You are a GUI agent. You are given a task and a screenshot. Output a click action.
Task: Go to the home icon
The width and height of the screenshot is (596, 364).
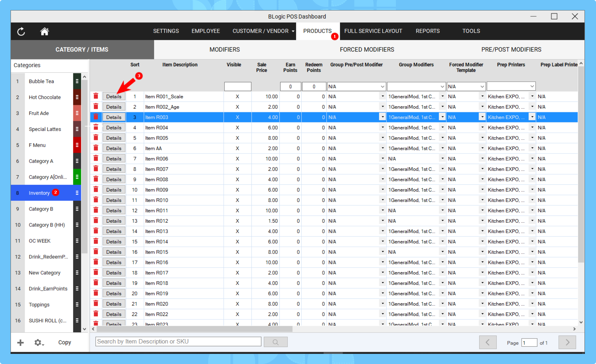[44, 31]
